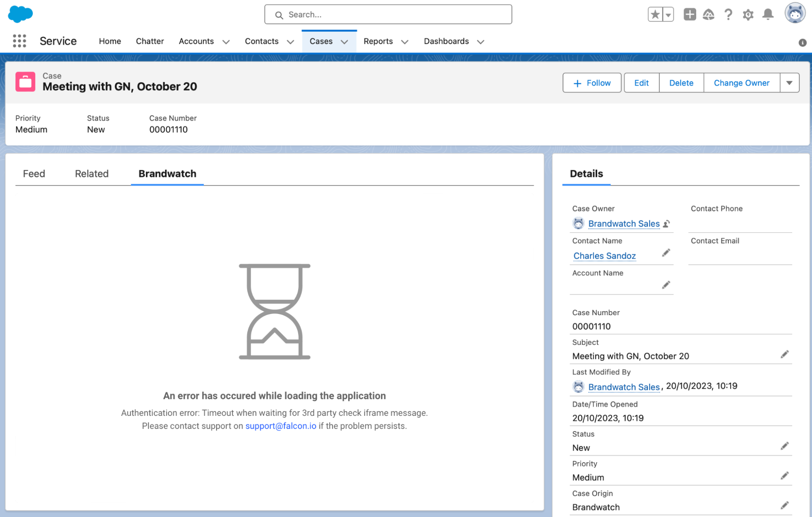The width and height of the screenshot is (812, 517).
Task: Expand the Accounts nav chevron
Action: click(x=226, y=42)
